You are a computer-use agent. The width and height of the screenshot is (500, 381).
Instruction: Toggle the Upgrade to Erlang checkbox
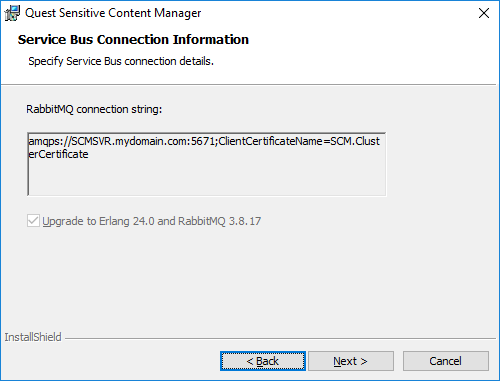33,221
